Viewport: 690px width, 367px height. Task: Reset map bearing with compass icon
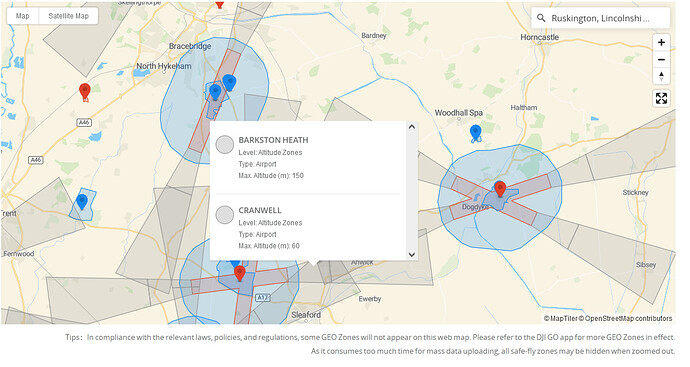tap(661, 76)
